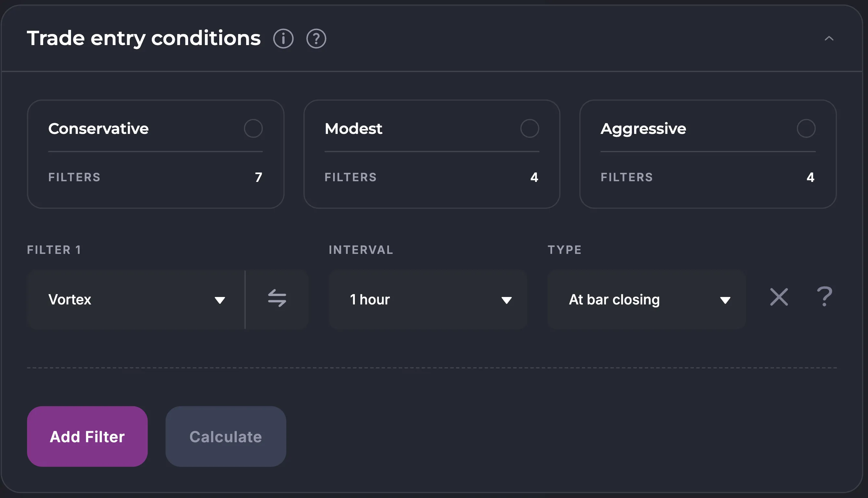The image size is (868, 498).
Task: Open the Vortex filter dropdown
Action: pyautogui.click(x=136, y=300)
